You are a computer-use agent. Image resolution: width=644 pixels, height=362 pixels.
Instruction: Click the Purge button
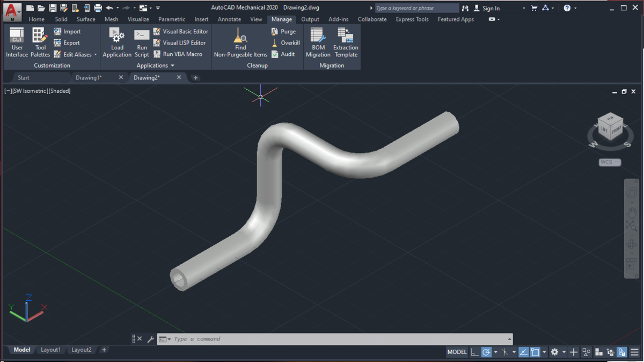(284, 32)
